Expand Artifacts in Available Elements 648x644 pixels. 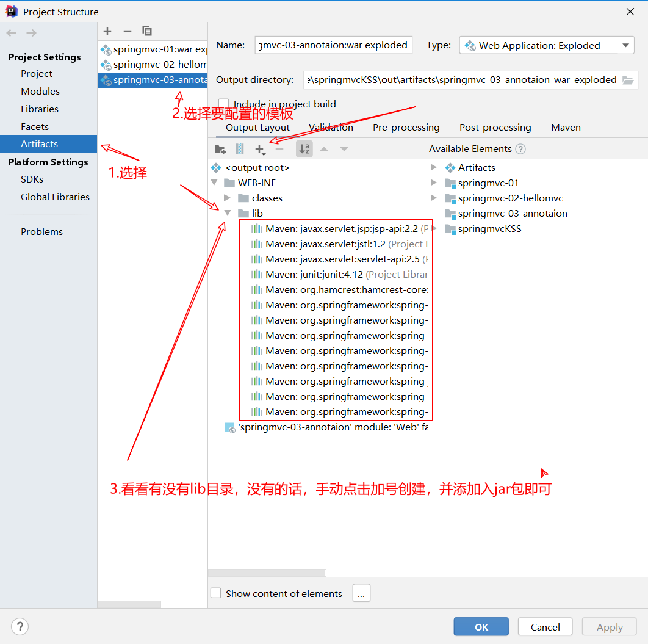click(433, 167)
